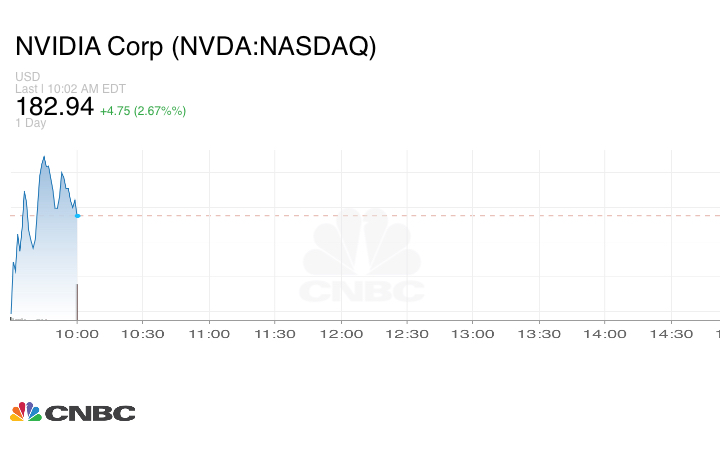720x450 pixels.
Task: Select the 11:00 mark on time axis
Action: pos(209,334)
